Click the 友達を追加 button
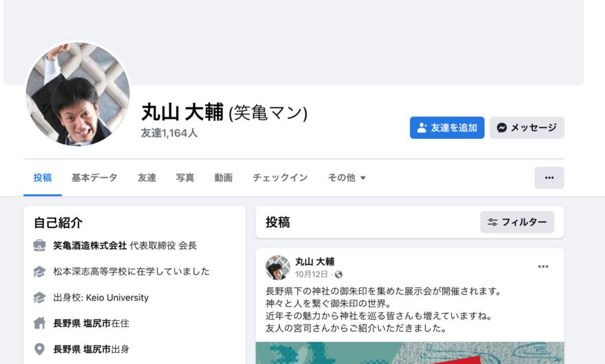The width and height of the screenshot is (605, 364). click(447, 128)
